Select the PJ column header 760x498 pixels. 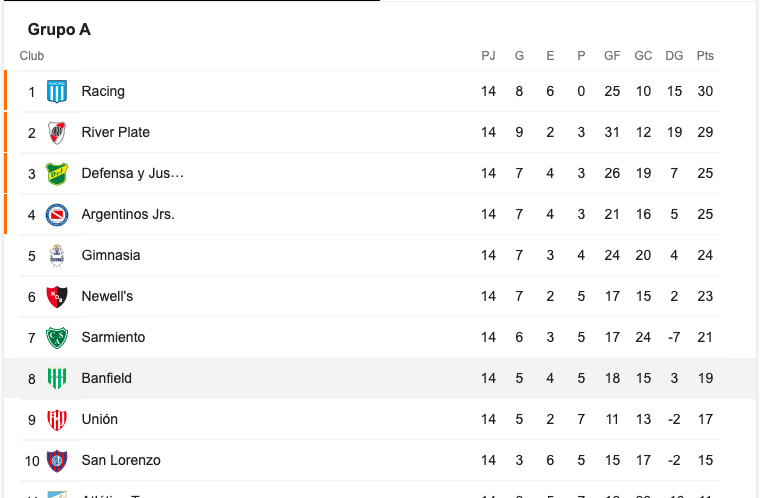click(488, 56)
